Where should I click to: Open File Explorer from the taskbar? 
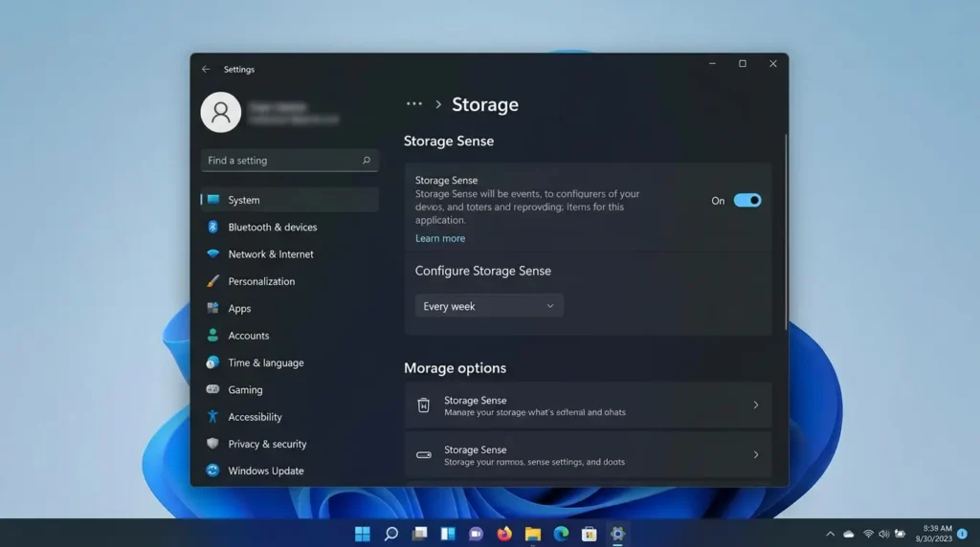click(532, 534)
